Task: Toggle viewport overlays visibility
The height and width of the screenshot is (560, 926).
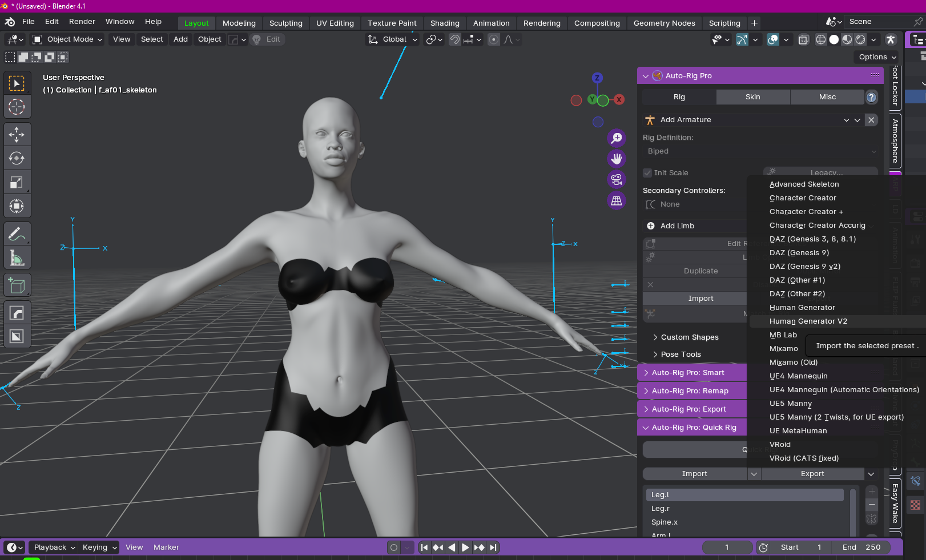Action: point(773,39)
